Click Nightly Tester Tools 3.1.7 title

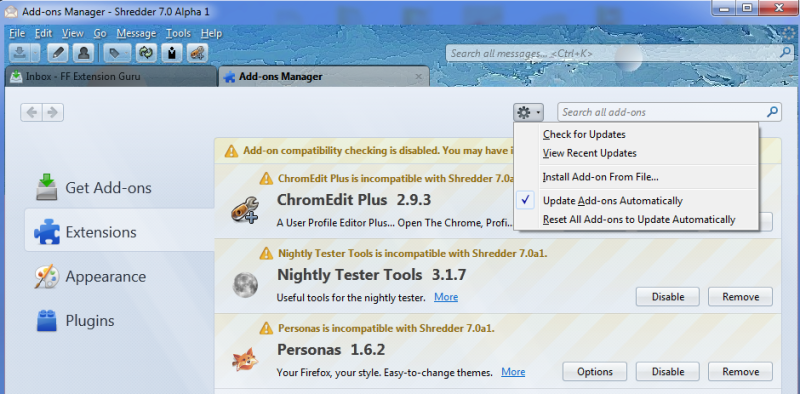click(371, 275)
